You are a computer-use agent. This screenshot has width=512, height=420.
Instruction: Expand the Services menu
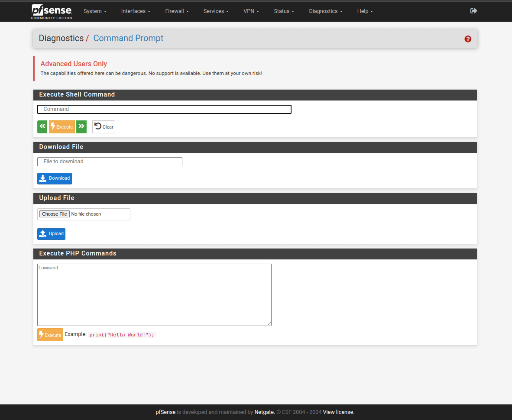point(216,11)
